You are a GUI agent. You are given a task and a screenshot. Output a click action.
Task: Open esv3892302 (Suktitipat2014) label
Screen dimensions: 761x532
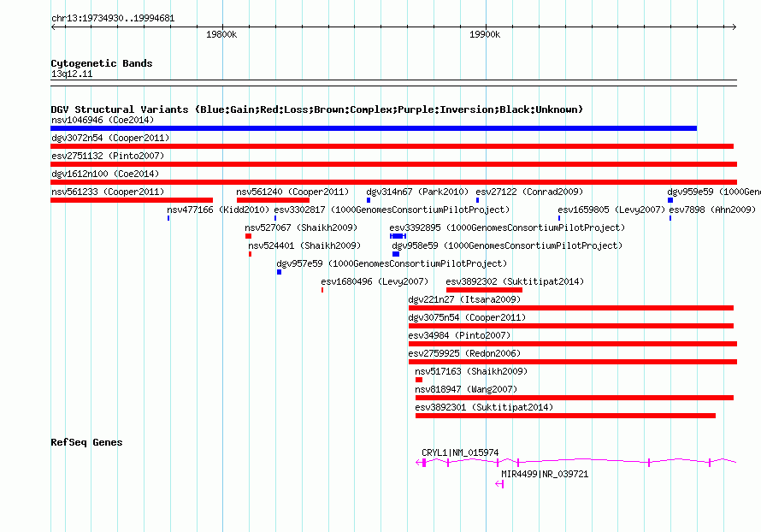point(515,281)
